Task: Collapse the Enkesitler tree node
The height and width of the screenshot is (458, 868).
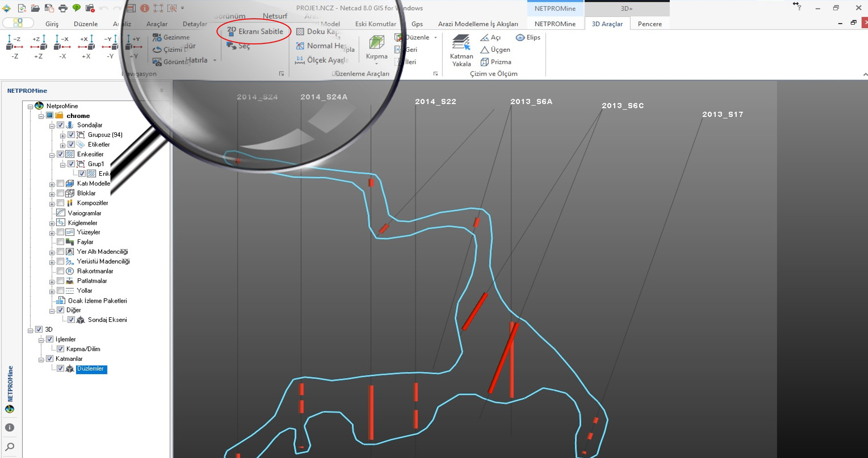Action: 52,155
